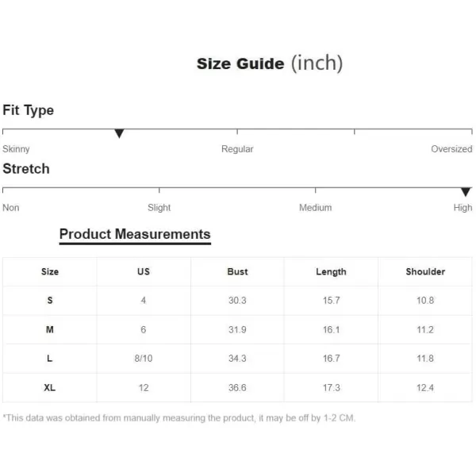Click the US column header
The width and height of the screenshot is (476, 476).
tap(144, 271)
